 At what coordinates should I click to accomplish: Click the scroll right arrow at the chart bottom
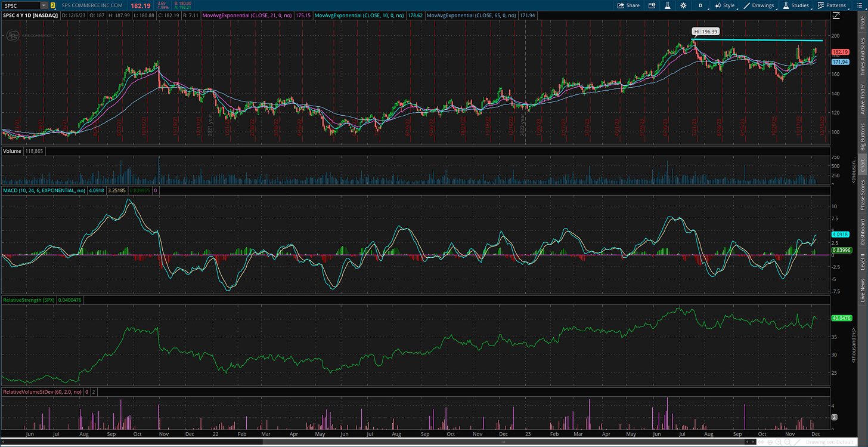click(x=753, y=442)
